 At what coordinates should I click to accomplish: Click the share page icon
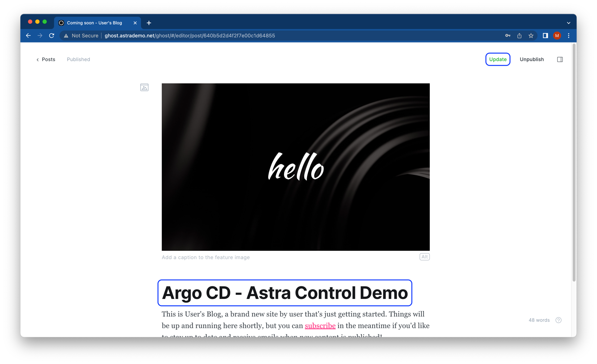[x=519, y=35]
